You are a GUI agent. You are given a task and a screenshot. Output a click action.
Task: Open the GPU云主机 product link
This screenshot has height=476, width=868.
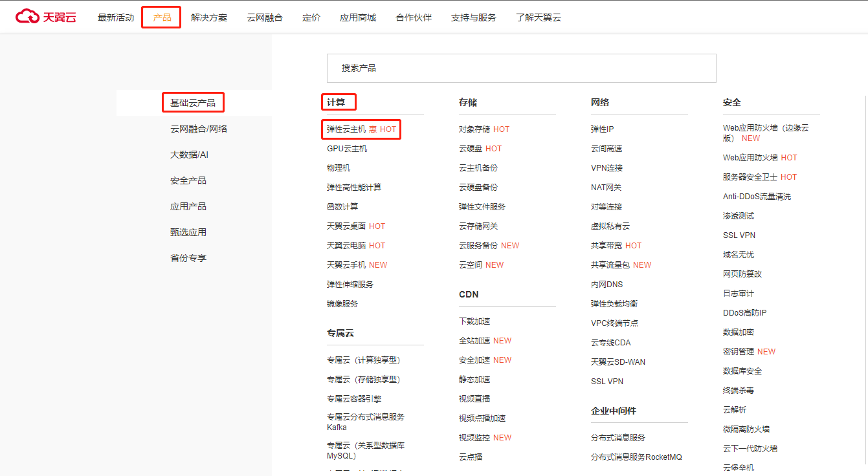tap(347, 149)
